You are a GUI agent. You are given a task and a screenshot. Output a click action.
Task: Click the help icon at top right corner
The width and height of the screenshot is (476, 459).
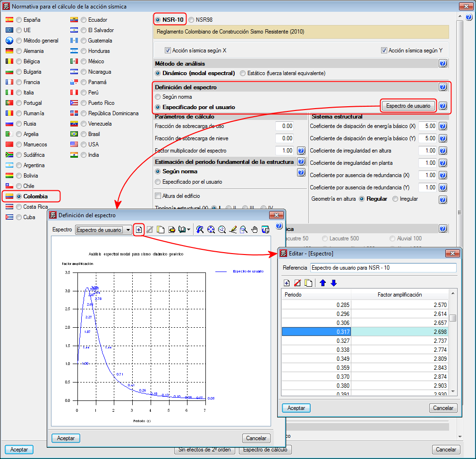tap(469, 17)
